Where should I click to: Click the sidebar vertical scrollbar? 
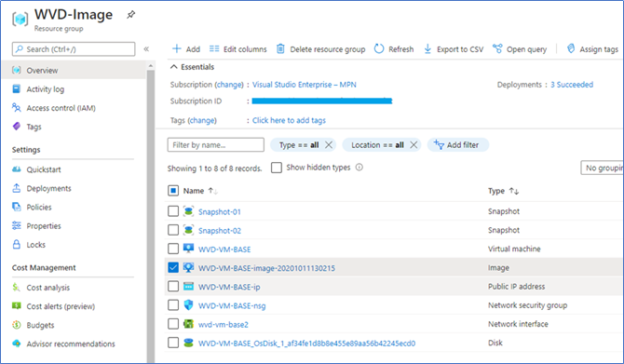(151, 215)
